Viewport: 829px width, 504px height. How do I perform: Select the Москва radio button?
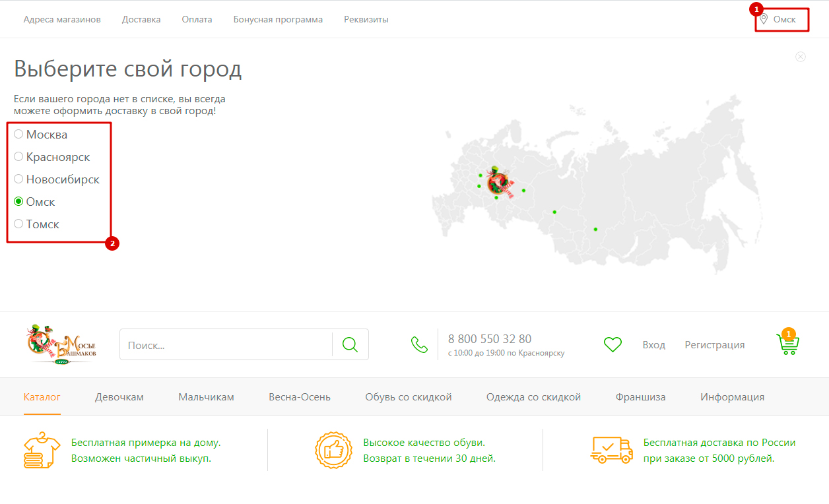(x=18, y=135)
